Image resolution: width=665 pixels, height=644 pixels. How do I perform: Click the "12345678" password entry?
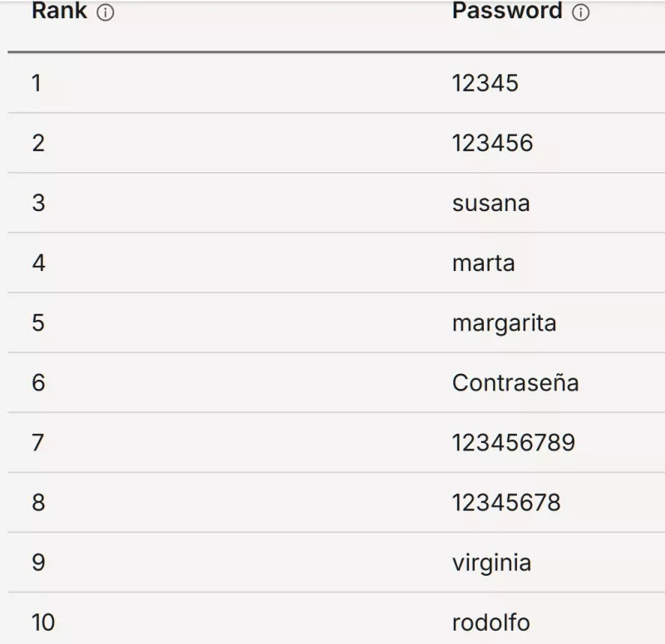click(506, 502)
